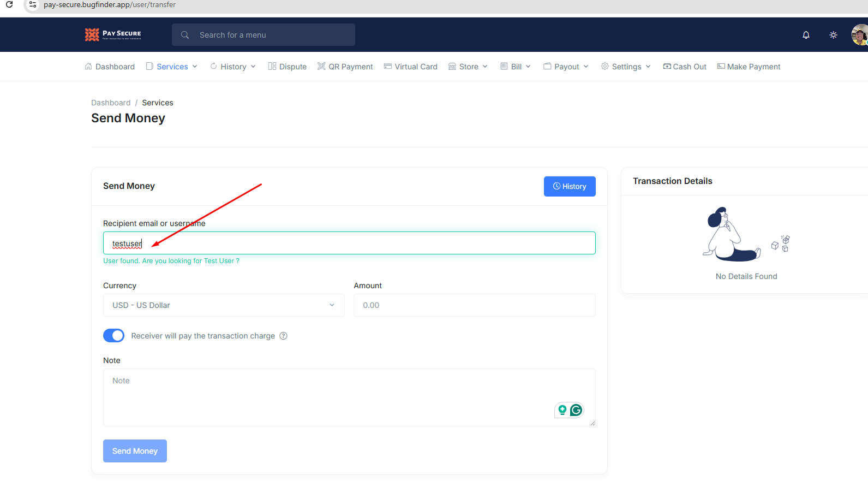Expand the Bill menu
Image resolution: width=868 pixels, height=493 pixels.
click(x=516, y=67)
